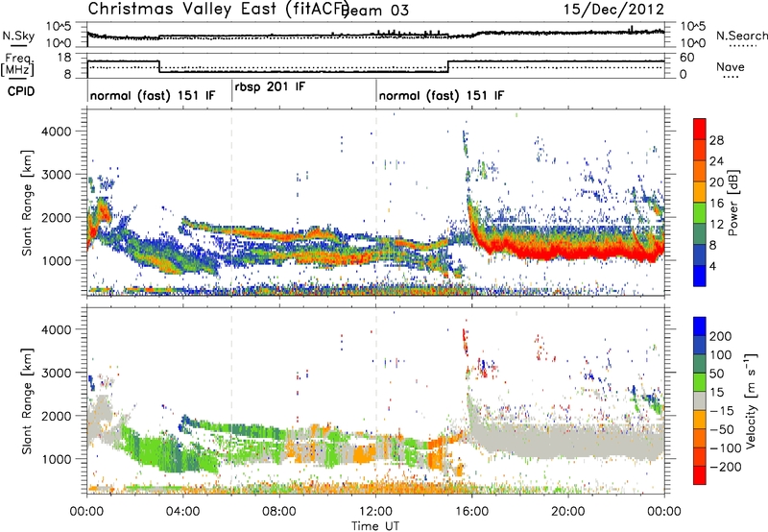Click the 16:00 time axis tick
Image resolution: width=768 pixels, height=532 pixels.
[472, 512]
